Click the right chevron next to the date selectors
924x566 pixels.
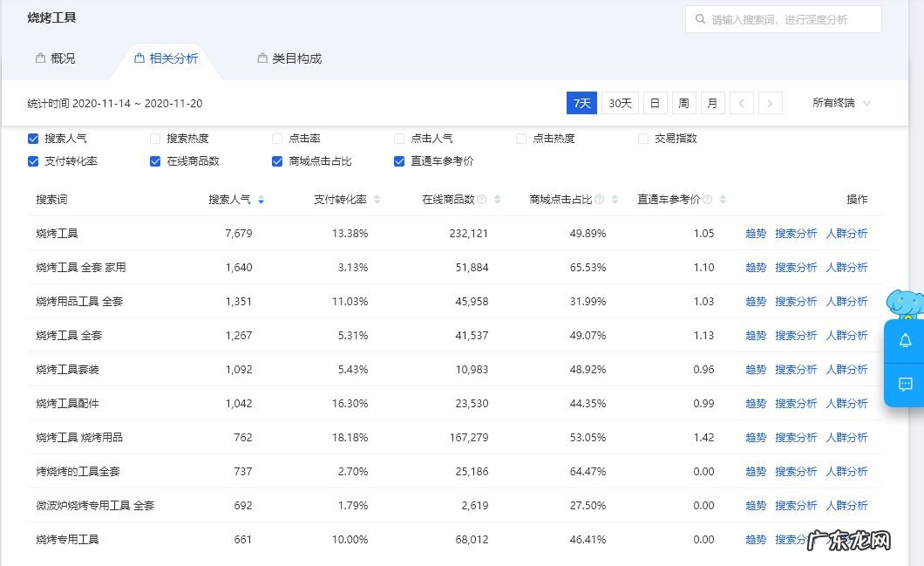tap(770, 102)
